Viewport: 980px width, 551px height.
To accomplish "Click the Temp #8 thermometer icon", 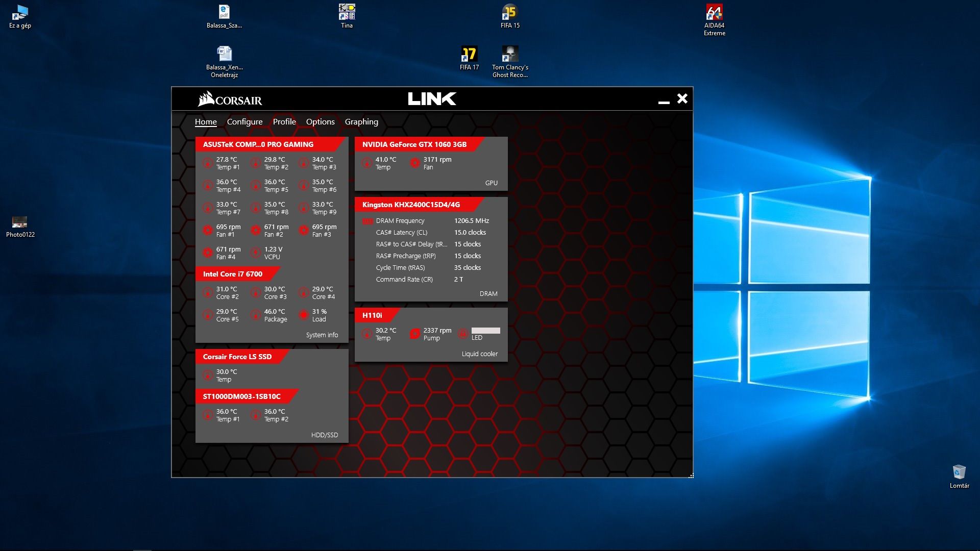I will point(256,208).
